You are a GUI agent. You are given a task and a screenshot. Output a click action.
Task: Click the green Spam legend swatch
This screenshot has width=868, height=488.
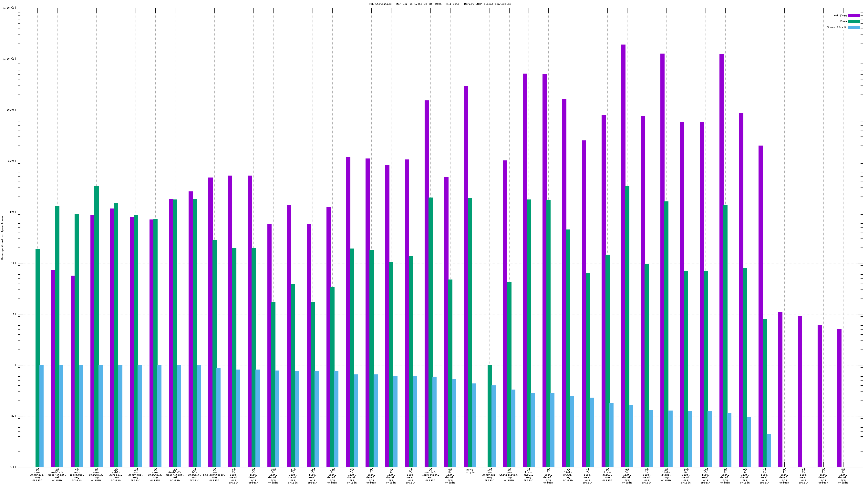coord(853,21)
